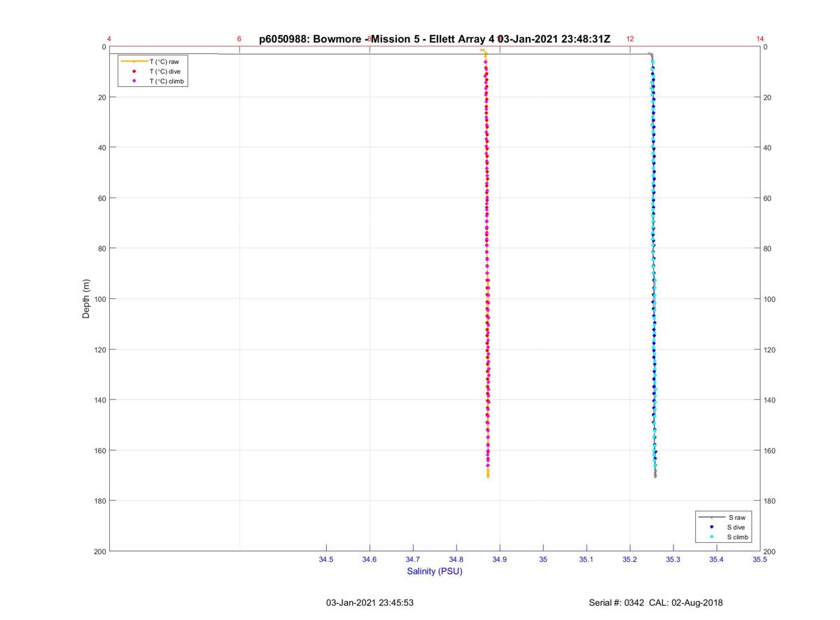Click the "Salinity (PSU)" axis label

point(435,571)
